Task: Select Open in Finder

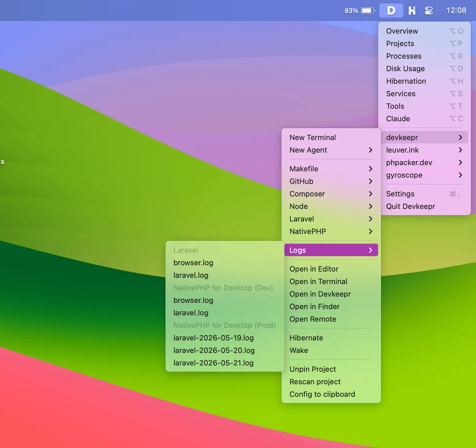Action: pyautogui.click(x=331, y=307)
